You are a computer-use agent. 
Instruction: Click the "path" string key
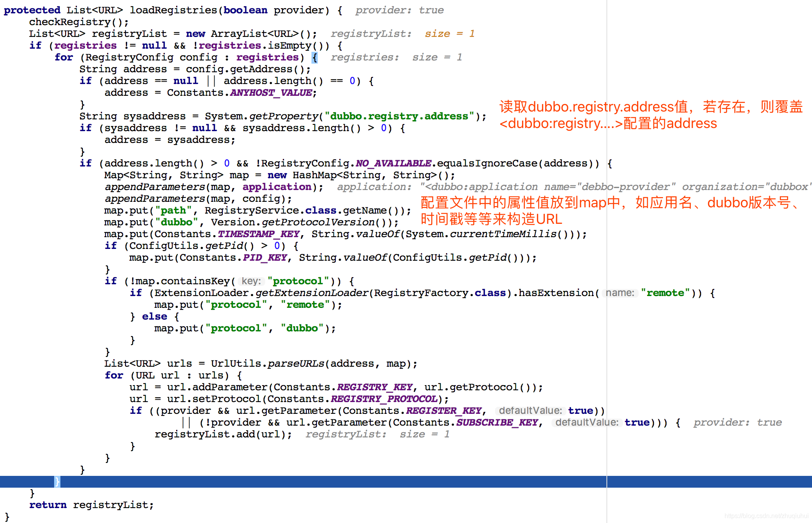173,210
